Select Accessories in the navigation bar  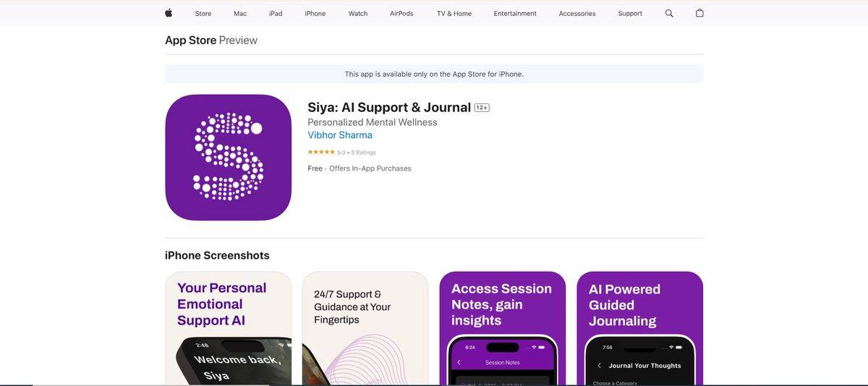[x=577, y=14]
